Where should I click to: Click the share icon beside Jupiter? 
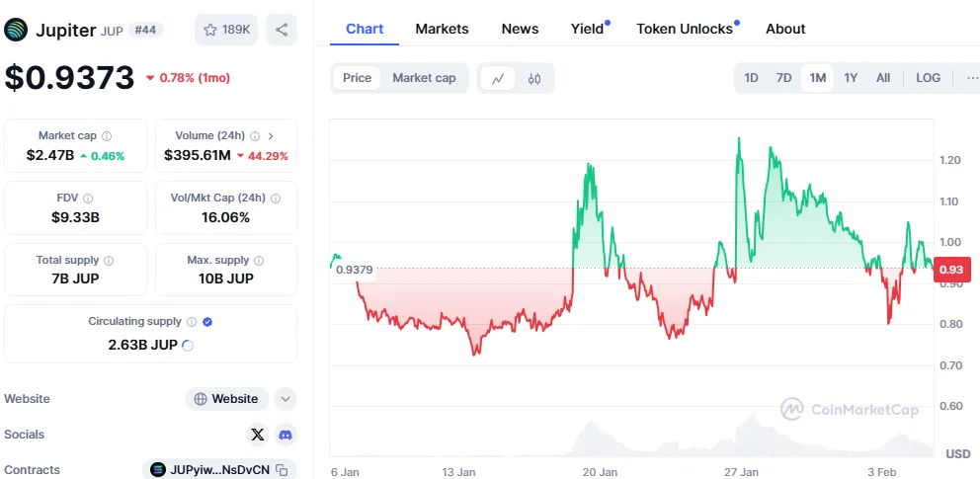[282, 30]
